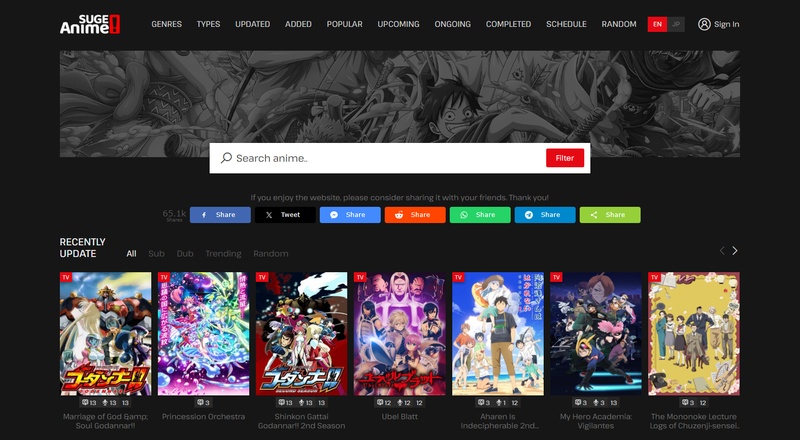Click TV badge on Ubel Blatt

360,277
